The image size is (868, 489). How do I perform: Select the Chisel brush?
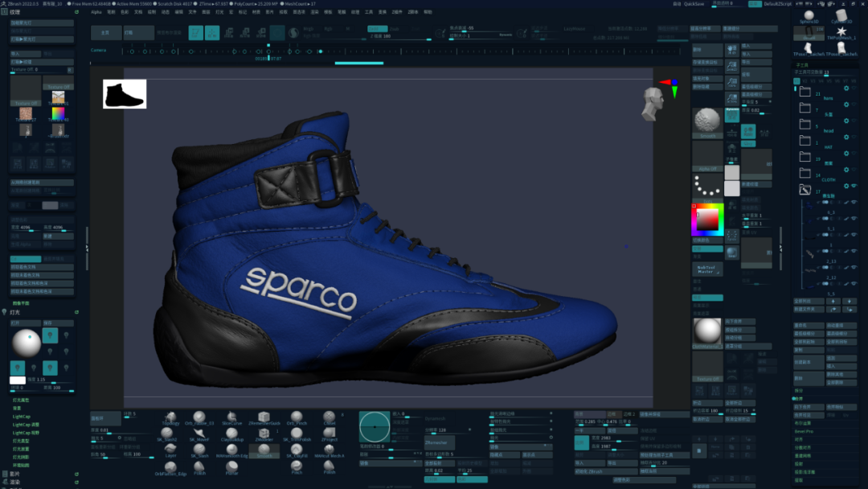[330, 418]
